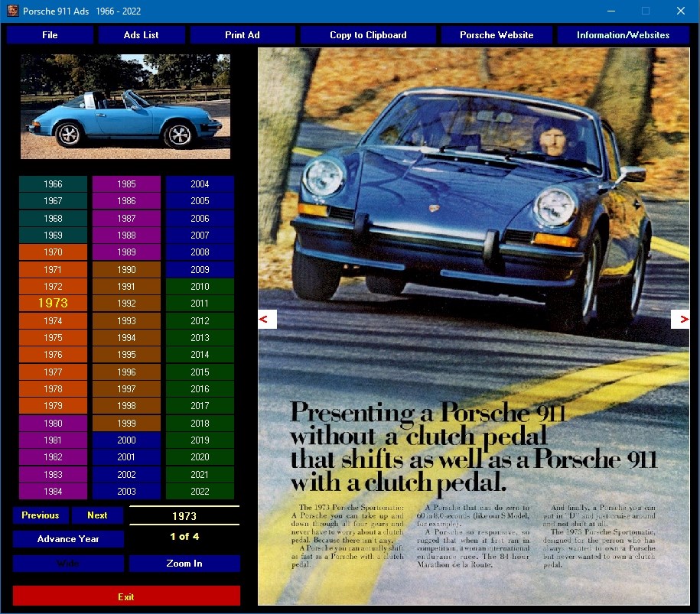Select year 2018
Screen dimensions: 700x614
point(200,423)
